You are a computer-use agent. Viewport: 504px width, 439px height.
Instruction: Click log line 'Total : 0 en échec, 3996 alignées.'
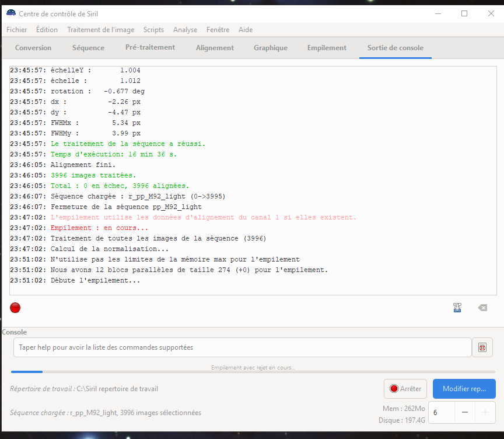pyautogui.click(x=120, y=186)
